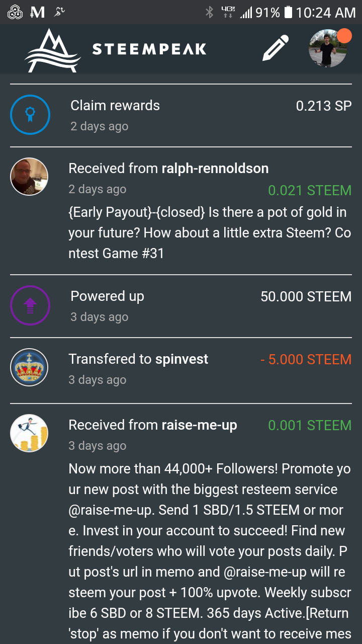This screenshot has width=362, height=644.
Task: Open the pencil compose post icon
Action: click(x=276, y=48)
